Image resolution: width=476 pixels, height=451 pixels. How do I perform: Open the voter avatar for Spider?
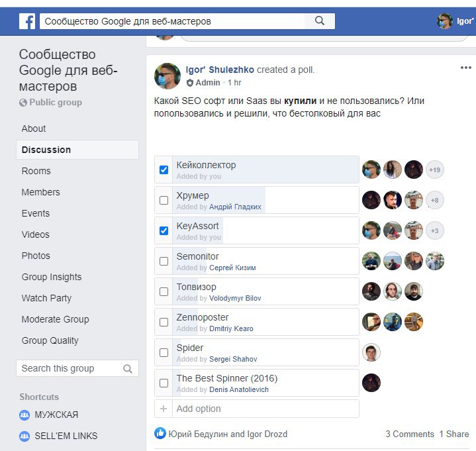[371, 352]
